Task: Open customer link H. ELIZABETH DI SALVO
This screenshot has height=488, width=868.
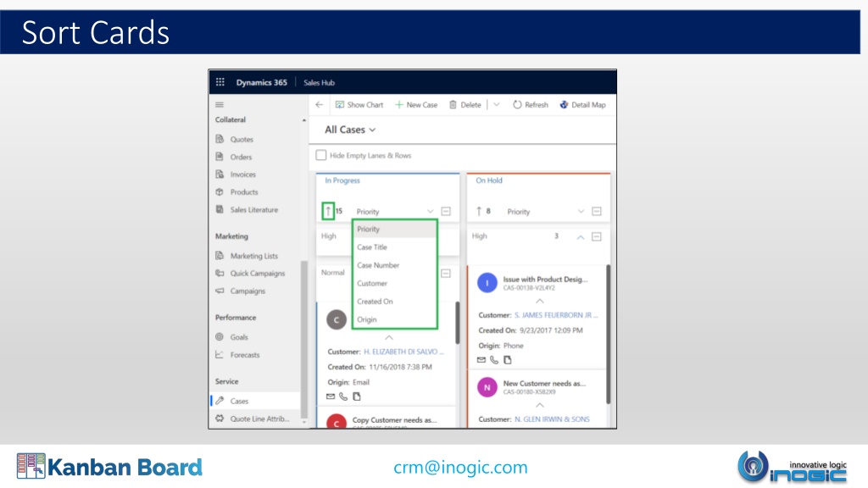Action: [x=403, y=352]
